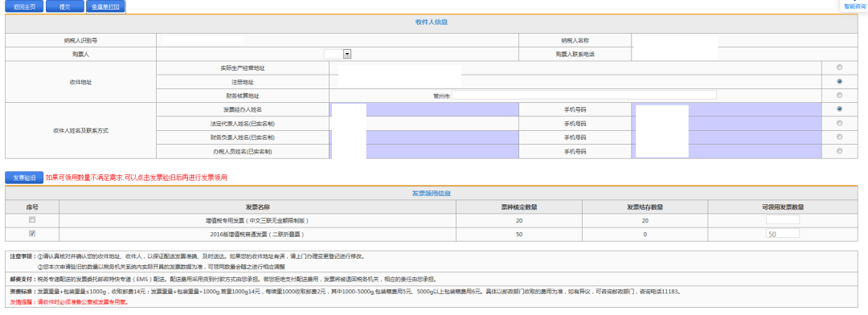Click the 票种核定数量 column header
The width and height of the screenshot is (868, 315).
[519, 207]
